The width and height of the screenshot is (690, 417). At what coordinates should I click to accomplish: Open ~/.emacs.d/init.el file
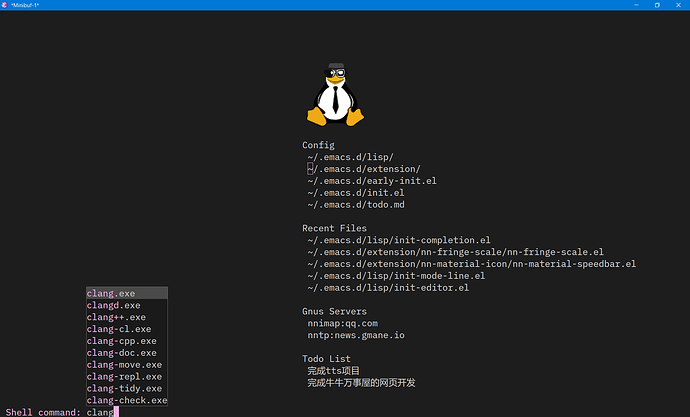[356, 193]
